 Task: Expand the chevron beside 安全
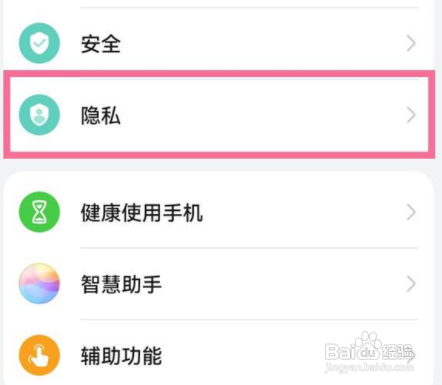pyautogui.click(x=411, y=44)
